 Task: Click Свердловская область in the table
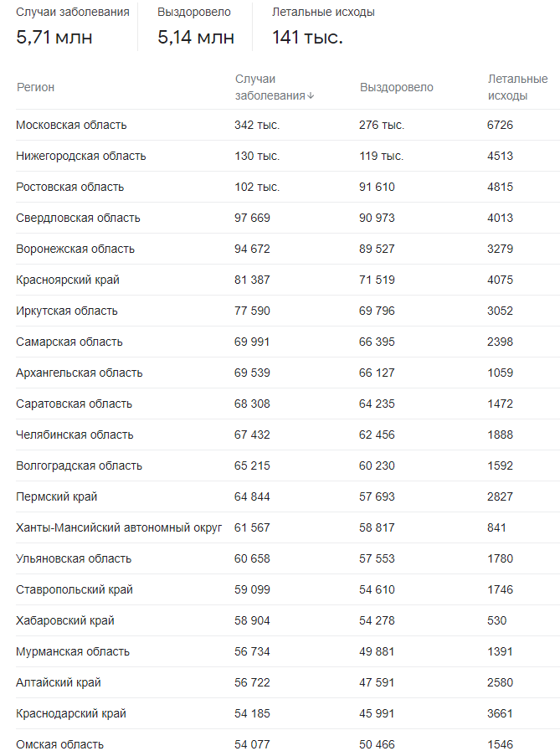[78, 218]
